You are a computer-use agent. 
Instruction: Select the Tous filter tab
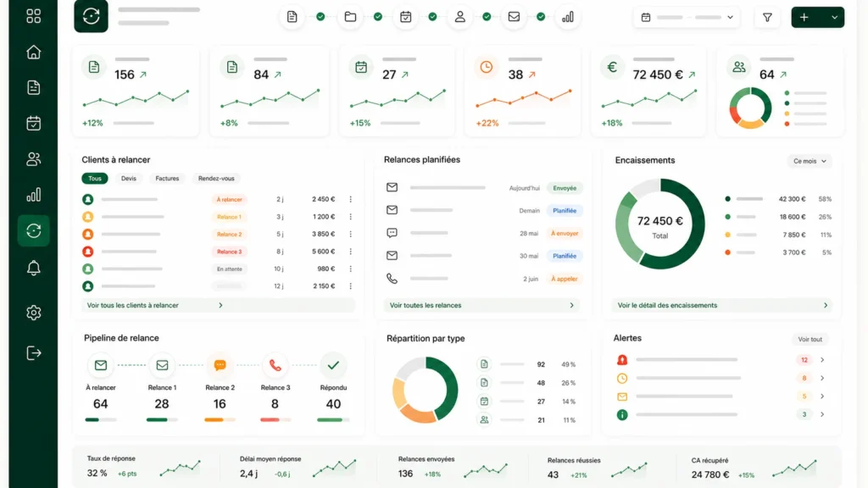tap(95, 178)
